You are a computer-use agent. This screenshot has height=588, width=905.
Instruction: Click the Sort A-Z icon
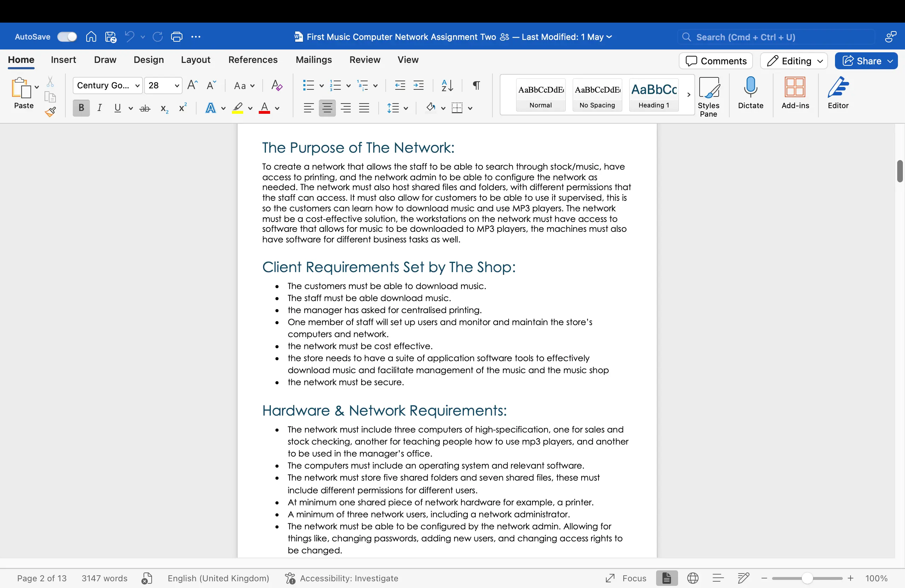[x=447, y=86]
